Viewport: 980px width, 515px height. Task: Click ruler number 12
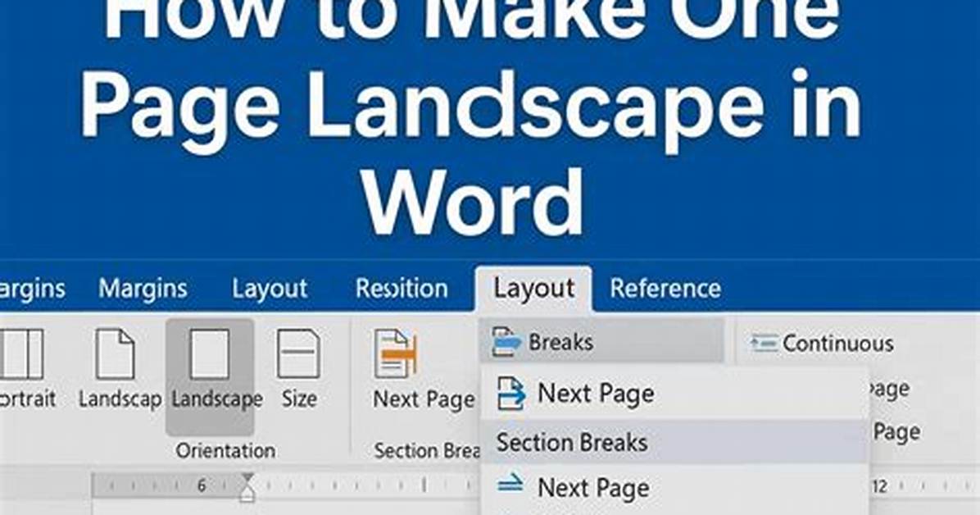[879, 485]
